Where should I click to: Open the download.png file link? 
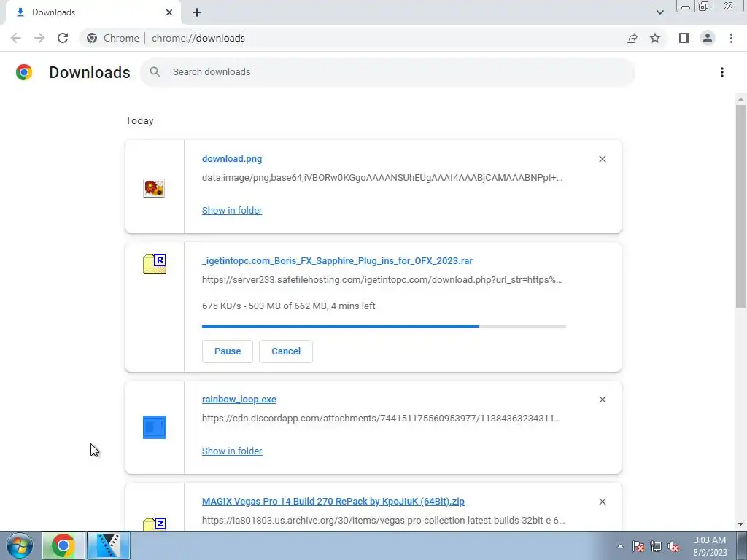[231, 158]
